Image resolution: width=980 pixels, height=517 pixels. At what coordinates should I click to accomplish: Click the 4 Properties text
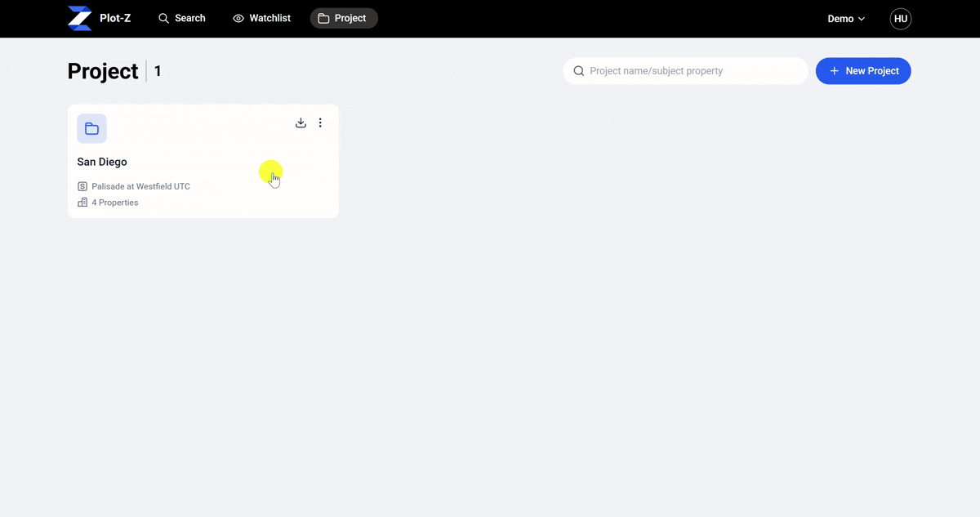(x=115, y=203)
